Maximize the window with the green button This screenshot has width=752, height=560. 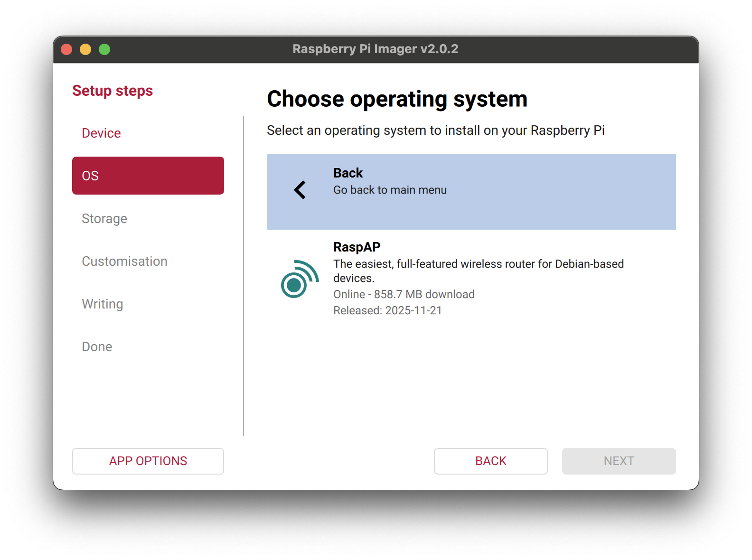pyautogui.click(x=104, y=49)
